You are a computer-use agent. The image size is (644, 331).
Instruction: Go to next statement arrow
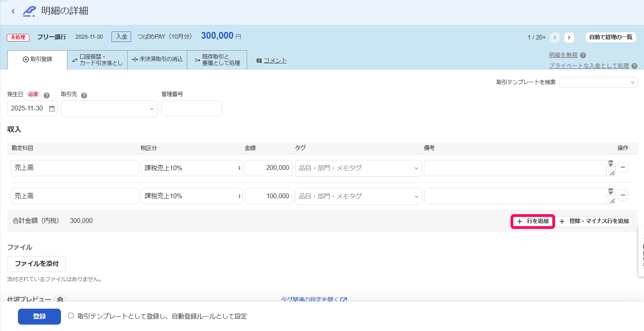coord(569,37)
